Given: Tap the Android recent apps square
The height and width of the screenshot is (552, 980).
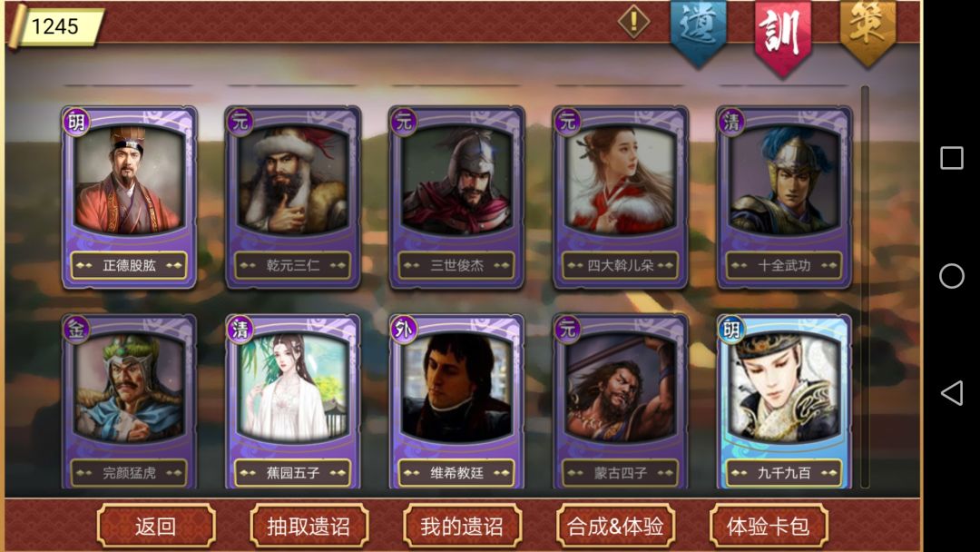Looking at the screenshot, I should click(951, 158).
